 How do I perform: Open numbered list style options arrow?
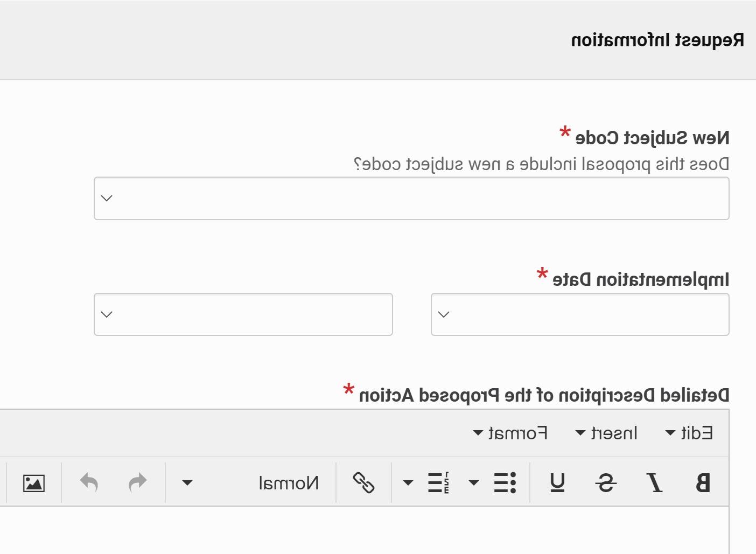tap(408, 482)
